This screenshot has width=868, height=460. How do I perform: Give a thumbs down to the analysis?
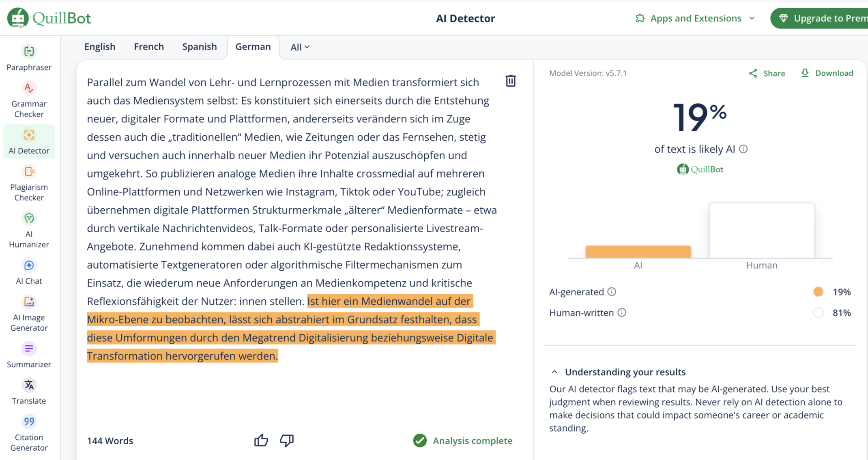(287, 440)
